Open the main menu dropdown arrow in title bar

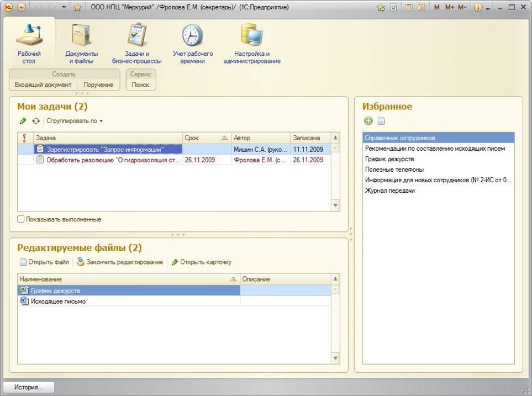(21, 8)
